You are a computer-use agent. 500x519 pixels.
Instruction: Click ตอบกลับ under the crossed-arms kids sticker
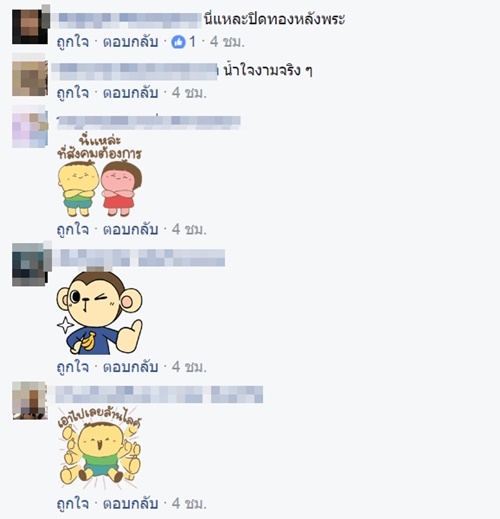(130, 230)
